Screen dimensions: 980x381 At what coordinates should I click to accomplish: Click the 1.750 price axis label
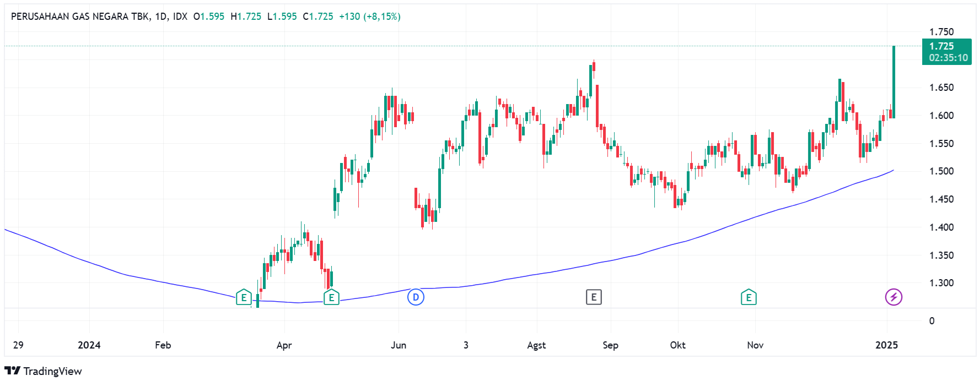point(941,32)
